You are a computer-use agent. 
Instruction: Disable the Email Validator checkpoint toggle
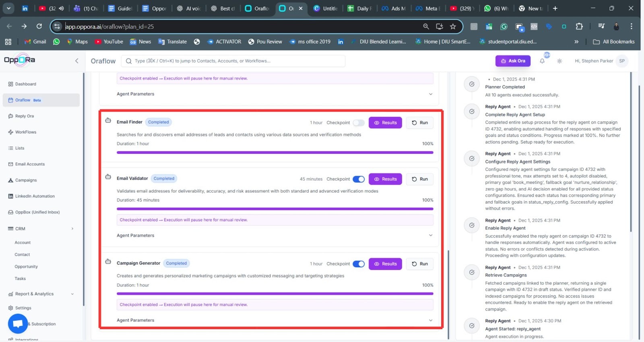358,179
